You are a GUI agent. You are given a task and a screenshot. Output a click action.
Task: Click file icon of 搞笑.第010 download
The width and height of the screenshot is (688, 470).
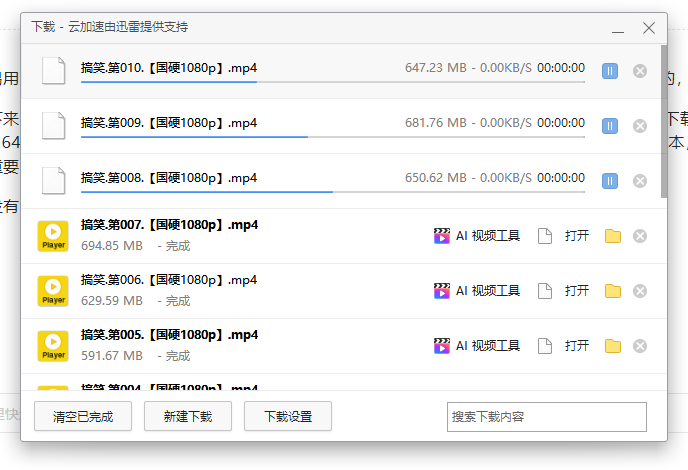click(54, 71)
